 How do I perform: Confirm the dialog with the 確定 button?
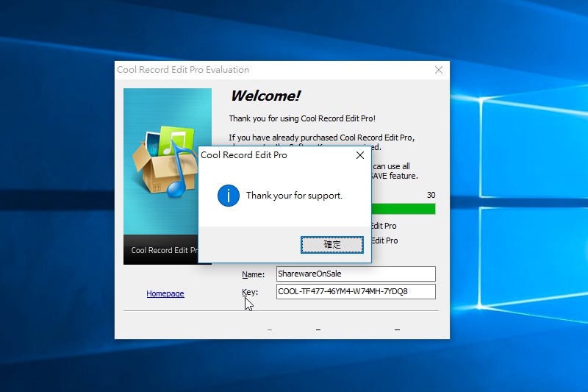coord(332,245)
